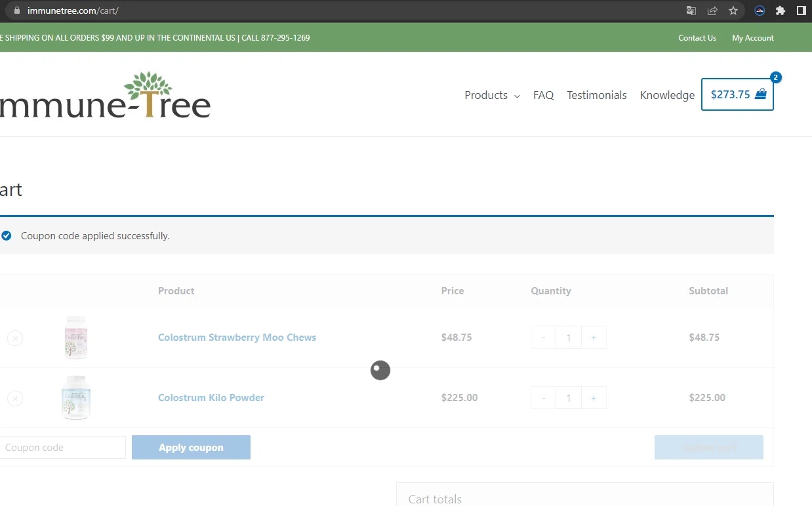Click the browser address bar URL
This screenshot has height=506, width=812.
[x=73, y=10]
